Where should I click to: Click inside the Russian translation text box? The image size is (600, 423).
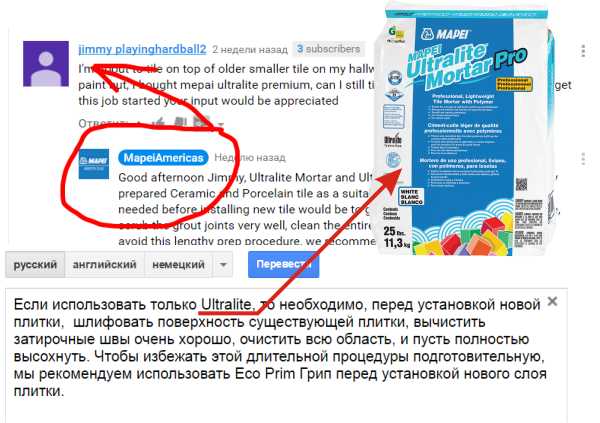(286, 356)
